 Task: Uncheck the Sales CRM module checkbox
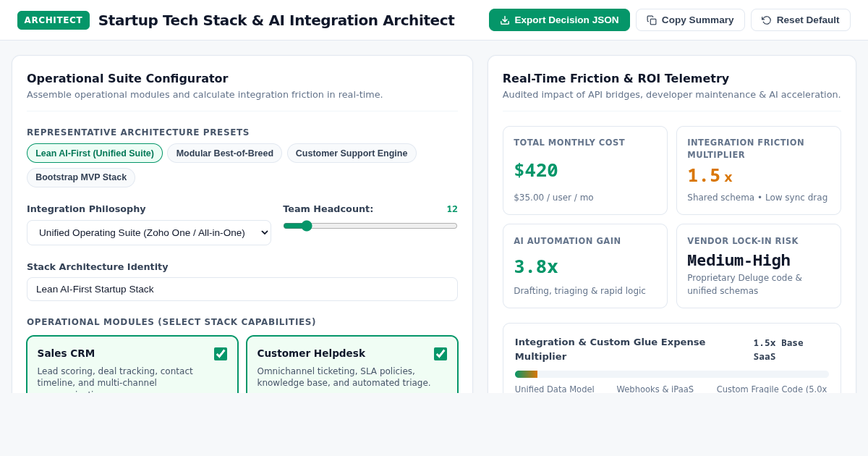[x=221, y=354]
